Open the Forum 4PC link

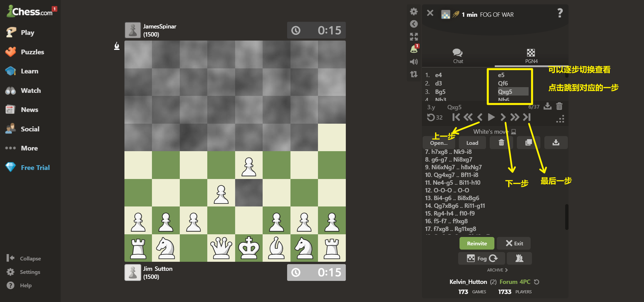pyautogui.click(x=515, y=282)
